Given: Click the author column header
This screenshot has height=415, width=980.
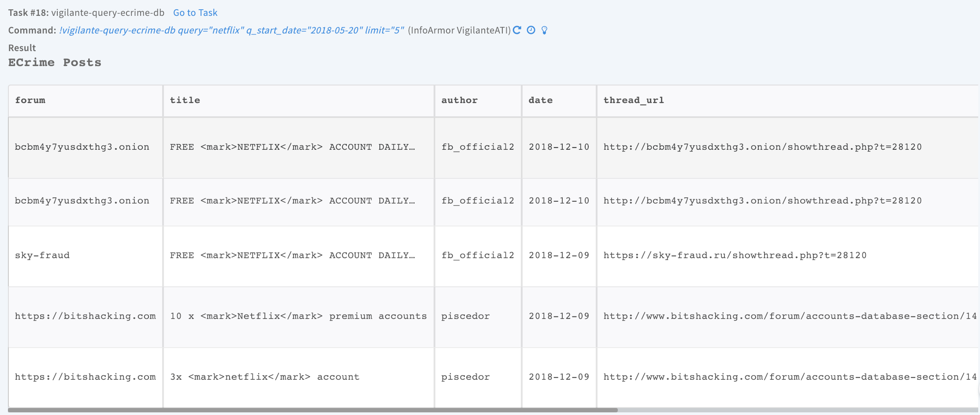Looking at the screenshot, I should [x=459, y=100].
